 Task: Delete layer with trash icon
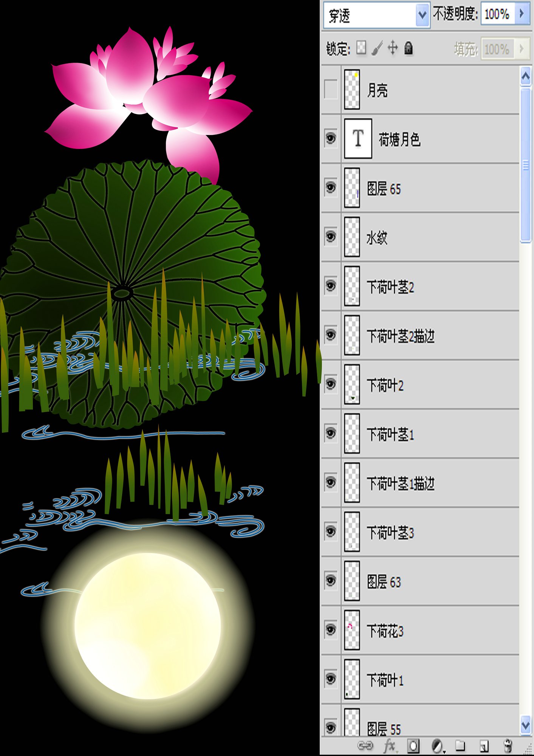point(508,746)
